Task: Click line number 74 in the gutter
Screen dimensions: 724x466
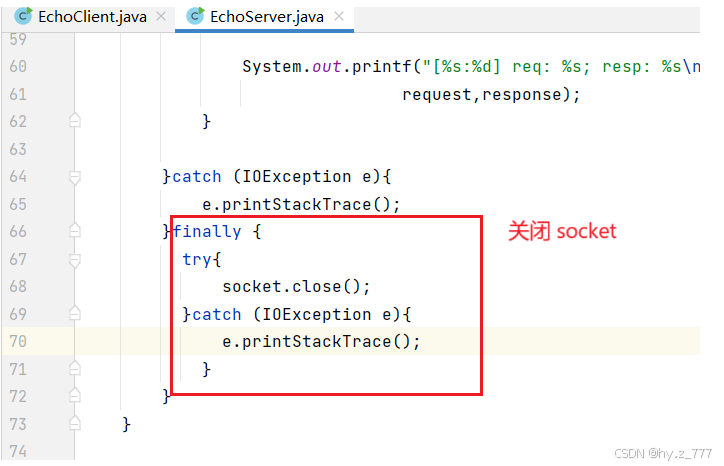Action: (18, 451)
